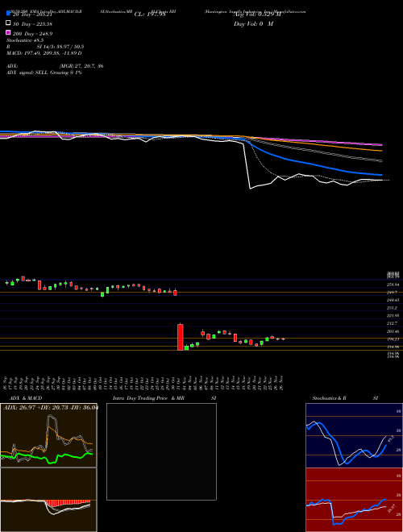This screenshot has height=532, width=403.
Task: Click the 'Day Vol: 0 M' text
Action: [x=253, y=24]
